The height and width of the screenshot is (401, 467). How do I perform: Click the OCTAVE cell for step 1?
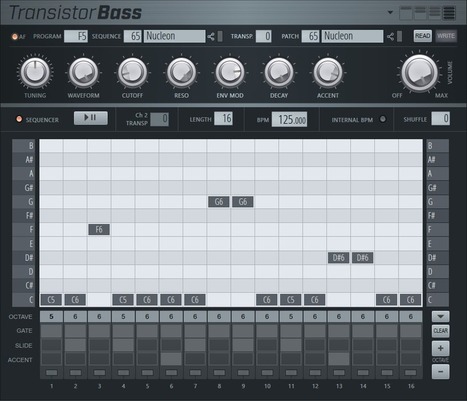pyautogui.click(x=51, y=317)
